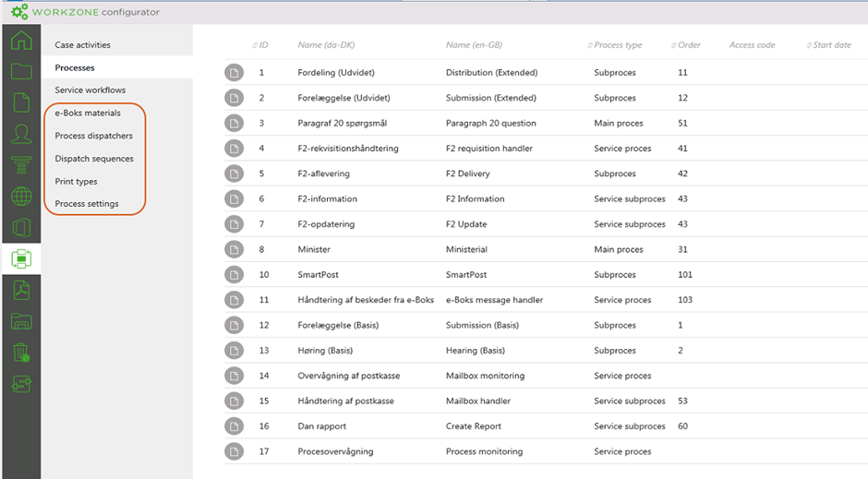
Task: Sort table by Process type column
Action: (615, 45)
